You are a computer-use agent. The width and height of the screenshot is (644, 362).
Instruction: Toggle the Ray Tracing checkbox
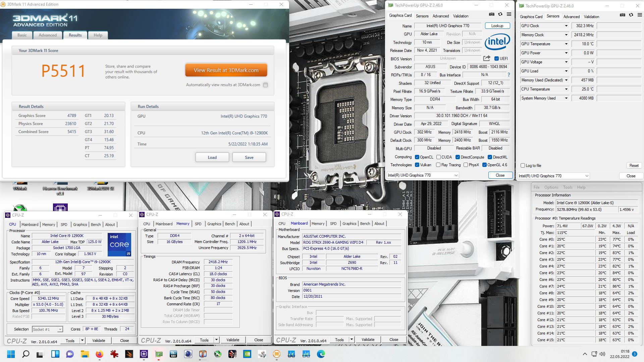(x=438, y=165)
